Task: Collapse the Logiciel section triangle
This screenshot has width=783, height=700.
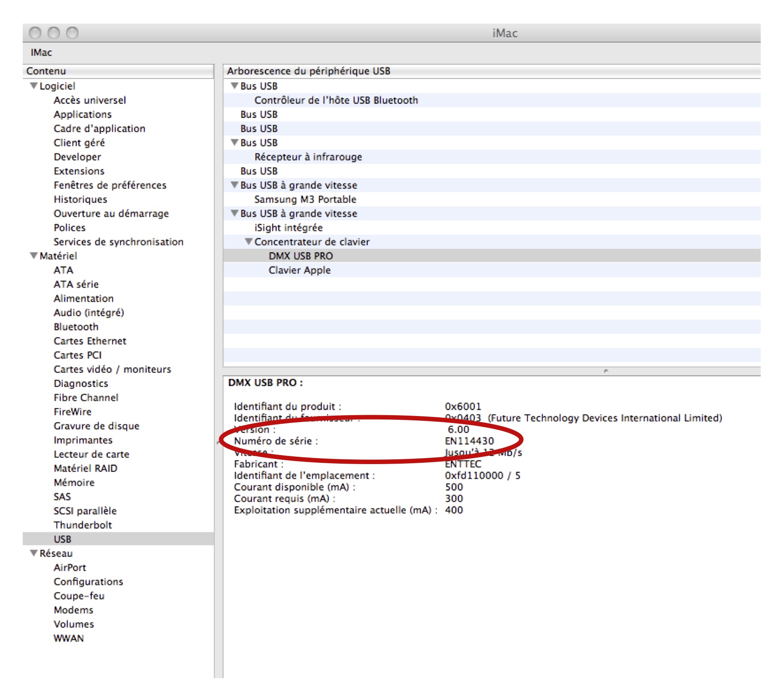Action: [33, 86]
